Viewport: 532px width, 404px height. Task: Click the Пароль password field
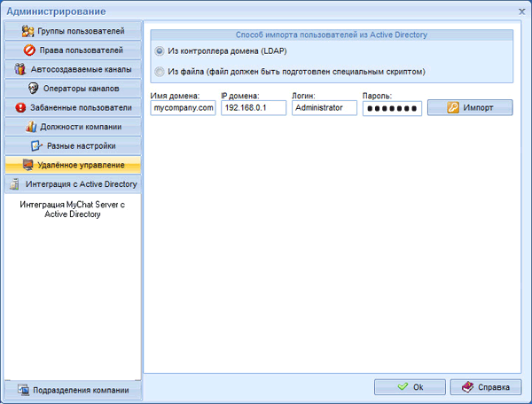point(392,108)
